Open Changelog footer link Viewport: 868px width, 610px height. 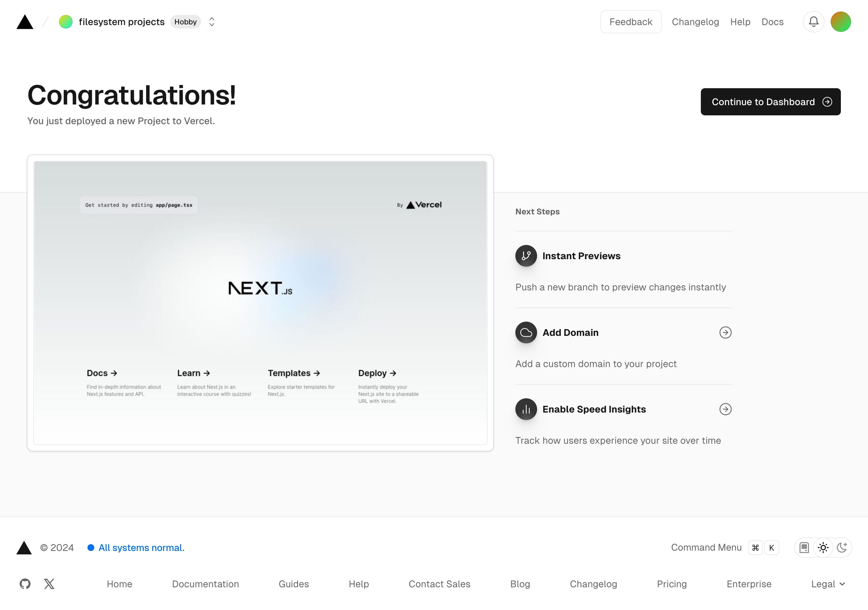594,584
